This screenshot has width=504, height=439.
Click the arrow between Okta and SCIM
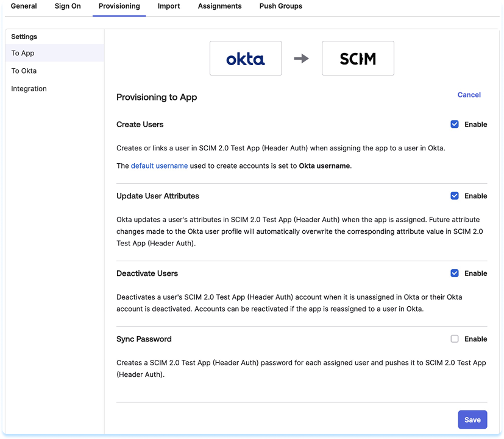(302, 58)
